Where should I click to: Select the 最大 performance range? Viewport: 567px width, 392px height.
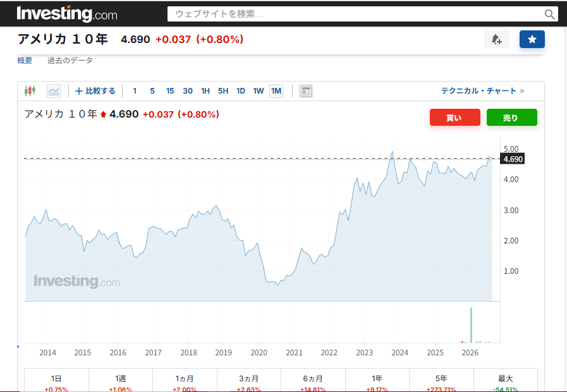coord(506,380)
